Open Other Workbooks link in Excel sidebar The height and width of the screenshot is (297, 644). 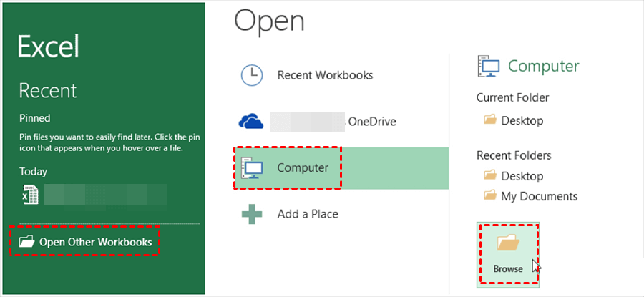tap(84, 243)
